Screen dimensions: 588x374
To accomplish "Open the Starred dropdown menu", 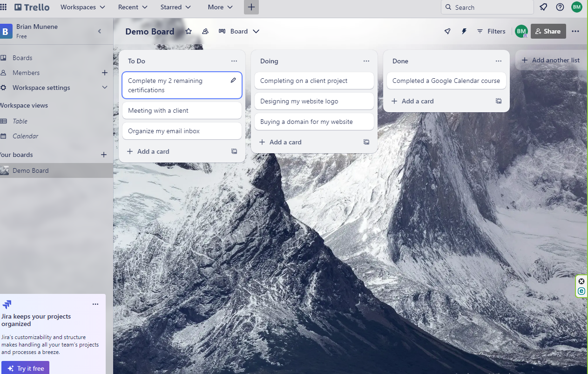I will 176,7.
